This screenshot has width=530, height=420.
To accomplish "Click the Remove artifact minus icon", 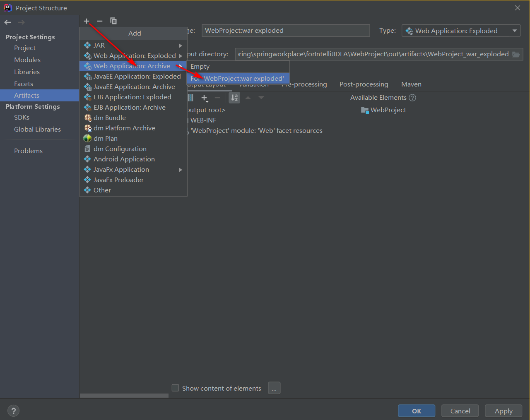I will pyautogui.click(x=100, y=21).
